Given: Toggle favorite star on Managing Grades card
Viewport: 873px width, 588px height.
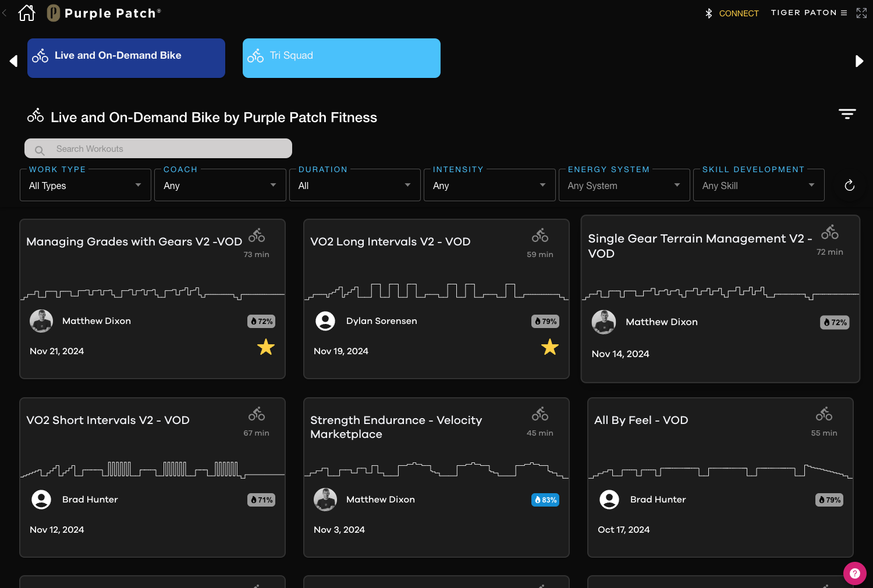Looking at the screenshot, I should click(x=266, y=347).
